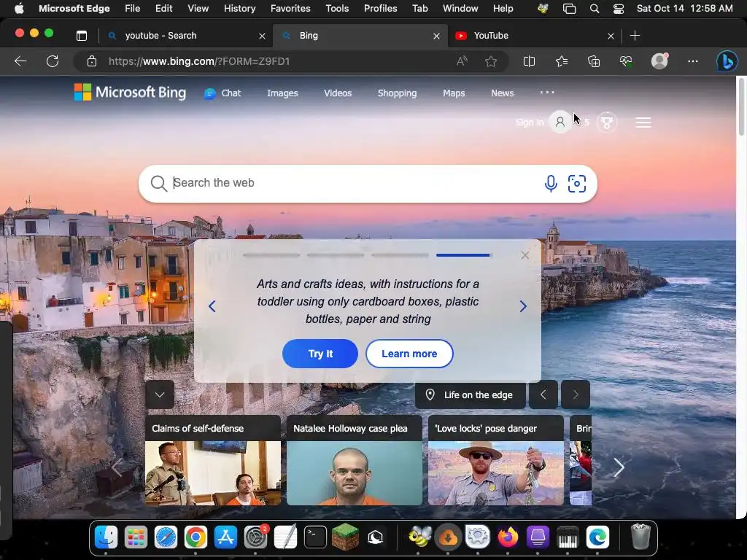
Task: Click the Bing account avatar icon
Action: coord(560,122)
